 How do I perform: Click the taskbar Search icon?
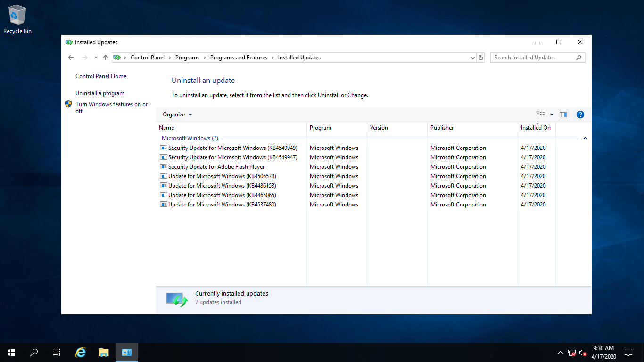(34, 353)
